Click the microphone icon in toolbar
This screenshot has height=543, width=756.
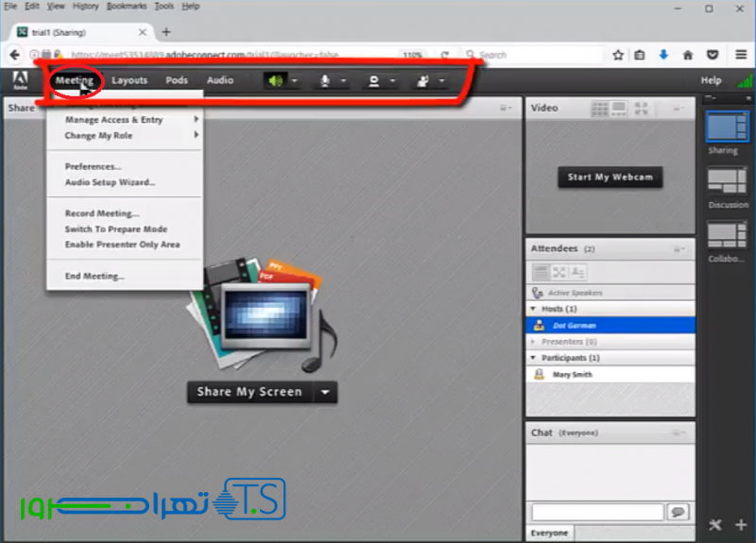coord(324,81)
